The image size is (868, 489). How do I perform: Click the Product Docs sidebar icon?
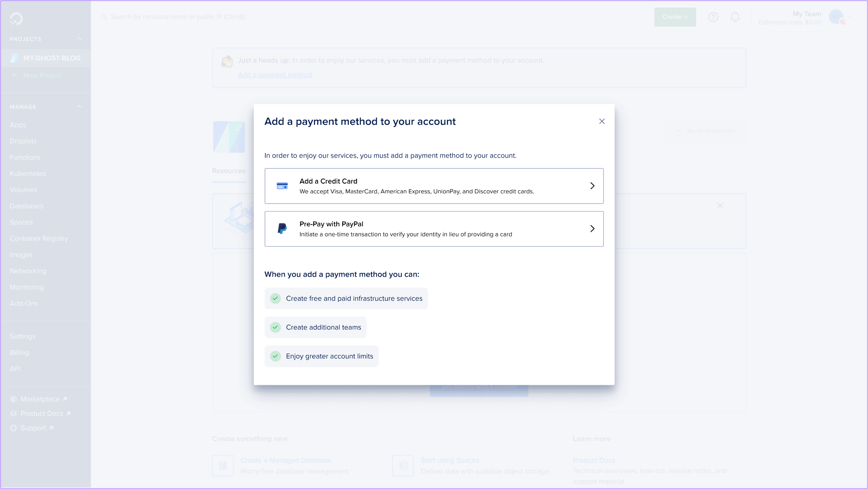click(14, 414)
